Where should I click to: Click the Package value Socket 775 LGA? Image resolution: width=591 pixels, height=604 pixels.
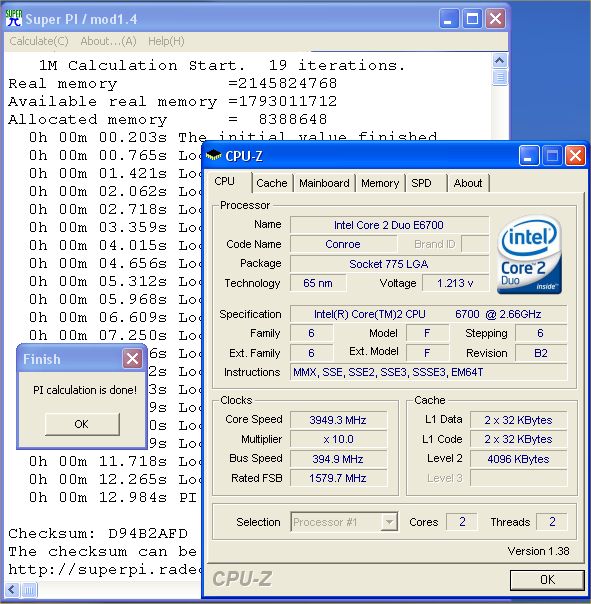tap(389, 264)
